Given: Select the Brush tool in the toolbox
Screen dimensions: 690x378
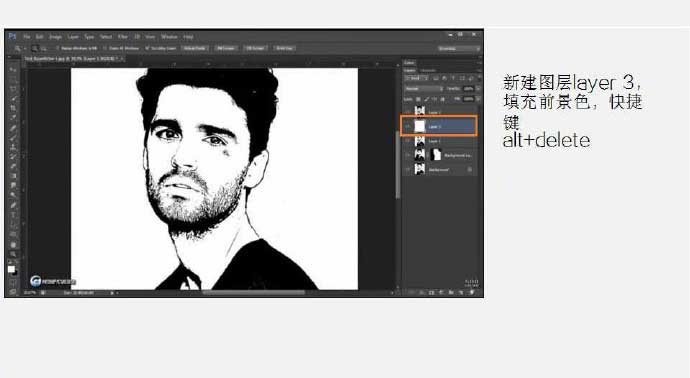Looking at the screenshot, I should click(13, 137).
